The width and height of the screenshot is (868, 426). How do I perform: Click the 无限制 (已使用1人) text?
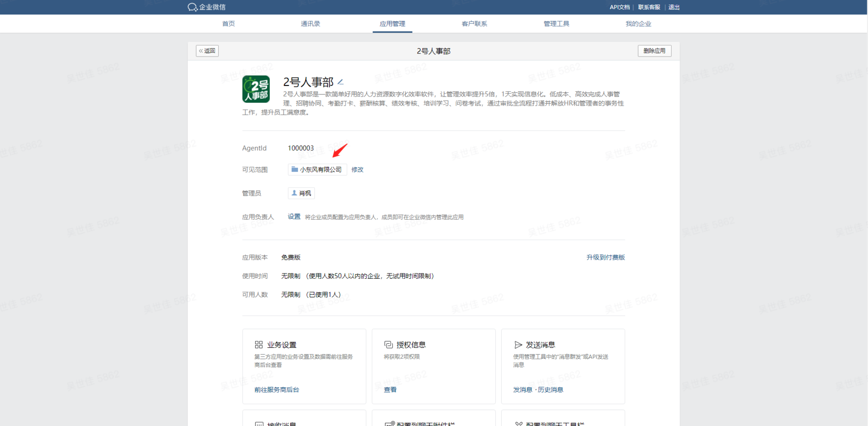coord(311,294)
